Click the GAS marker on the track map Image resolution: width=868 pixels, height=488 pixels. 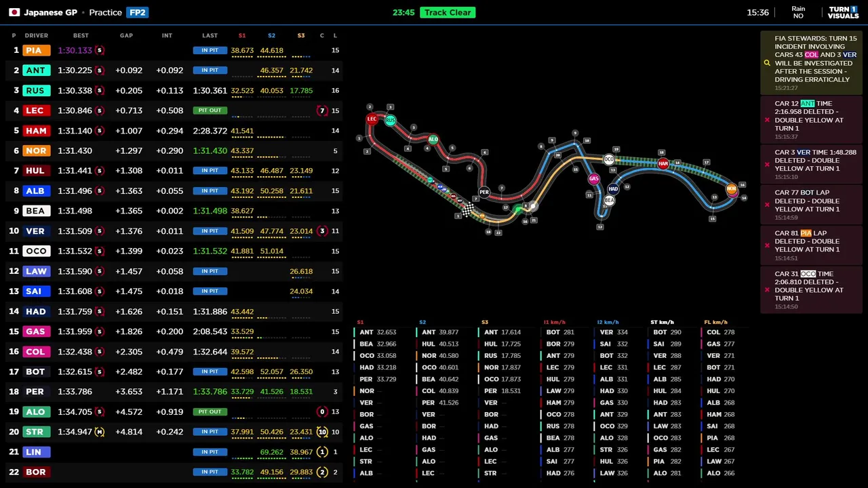[594, 179]
